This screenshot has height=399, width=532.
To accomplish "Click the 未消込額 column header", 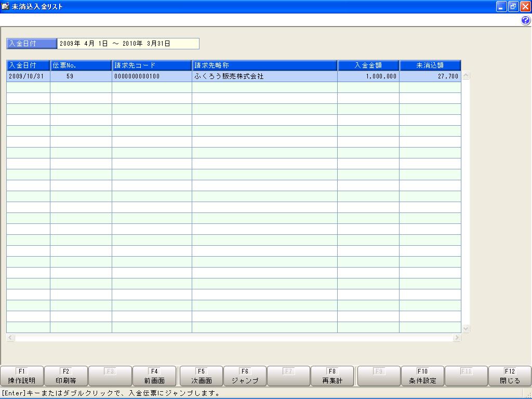I will coord(430,65).
